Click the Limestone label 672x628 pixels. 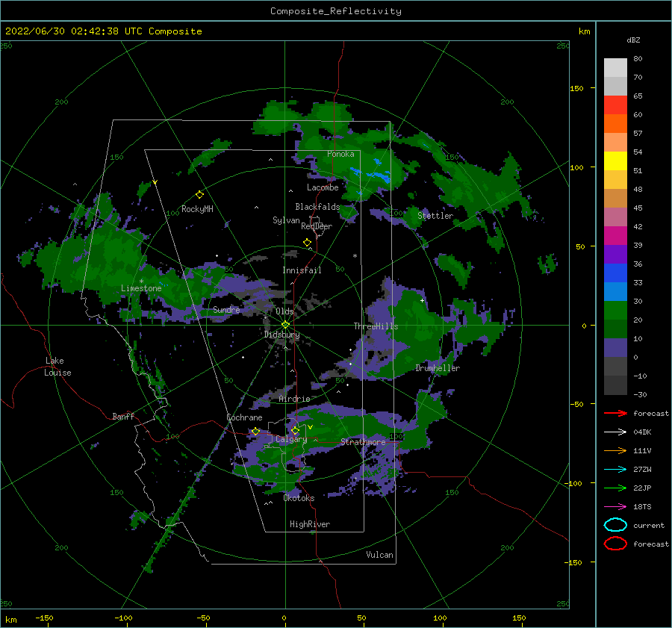[x=141, y=288]
